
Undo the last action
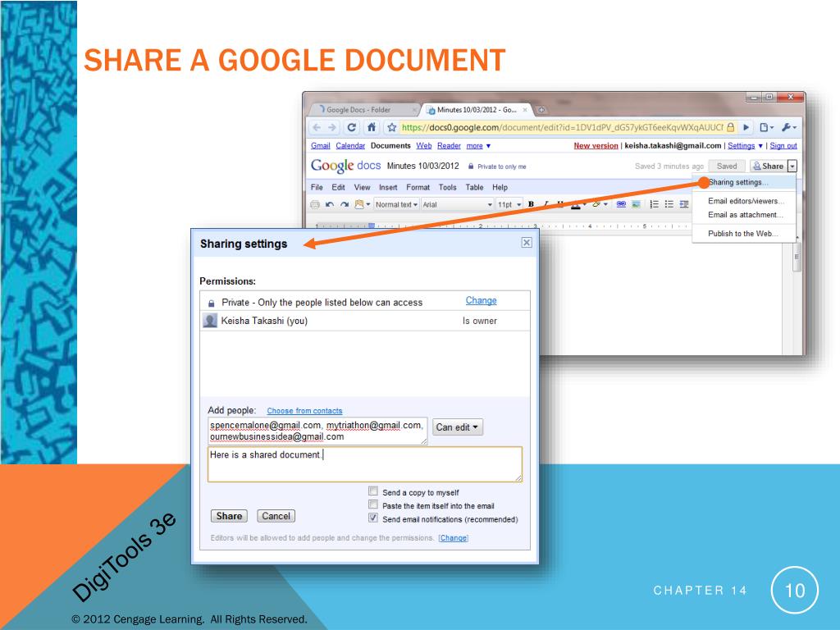pos(330,204)
